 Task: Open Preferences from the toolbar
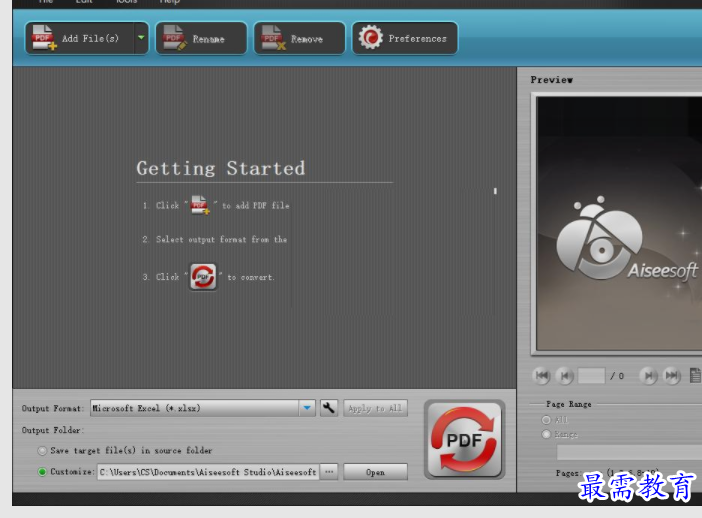point(405,39)
